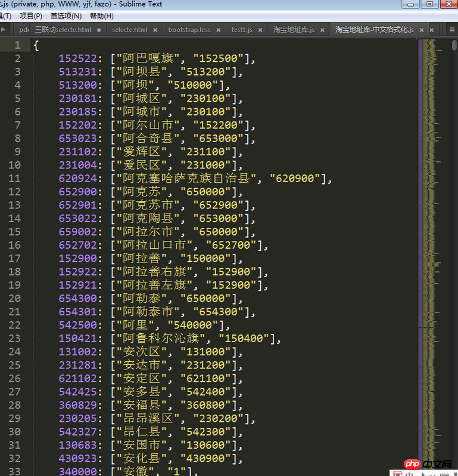Click key 654300 in the code
This screenshot has width=458, height=476.
[78, 299]
